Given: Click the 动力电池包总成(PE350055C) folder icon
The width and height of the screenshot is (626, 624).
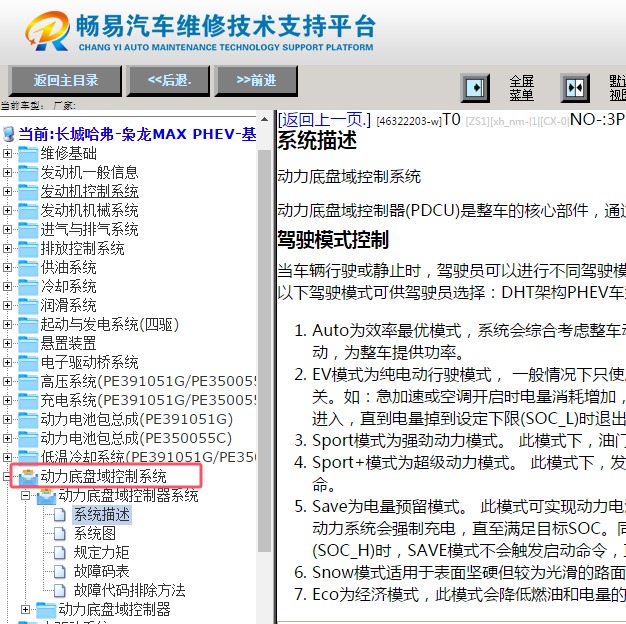Looking at the screenshot, I should [28, 439].
